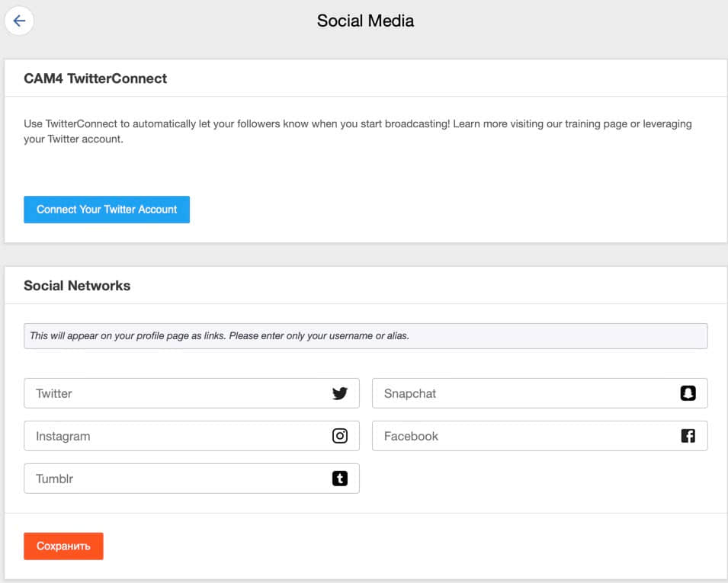Select the Facebook username input

click(526, 436)
